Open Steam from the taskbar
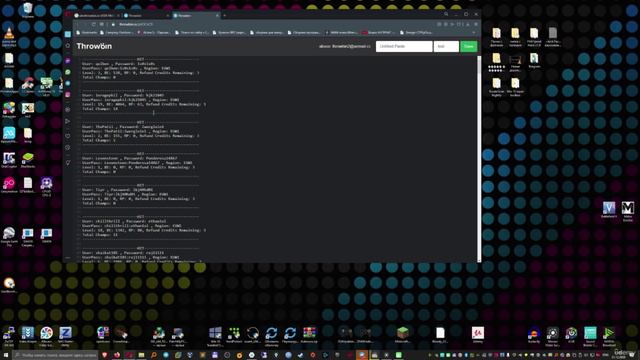Viewport: 640px width, 360px height. click(300, 355)
